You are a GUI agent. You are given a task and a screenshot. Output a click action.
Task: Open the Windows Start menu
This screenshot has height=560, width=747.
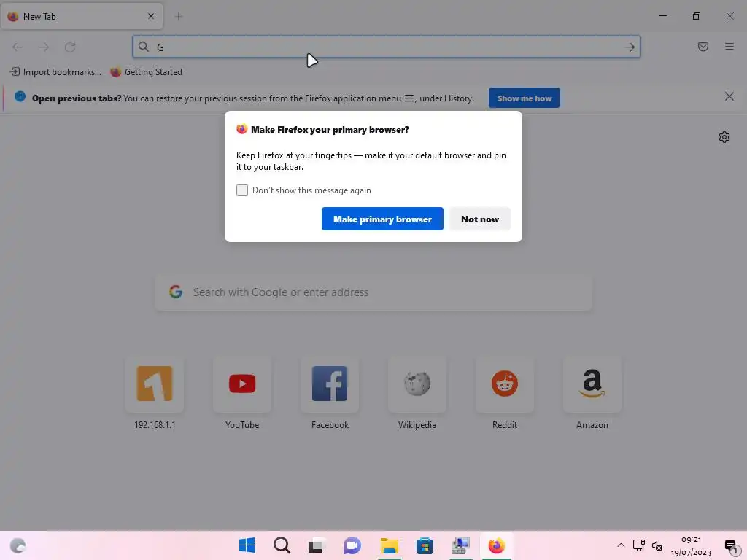[x=247, y=545]
